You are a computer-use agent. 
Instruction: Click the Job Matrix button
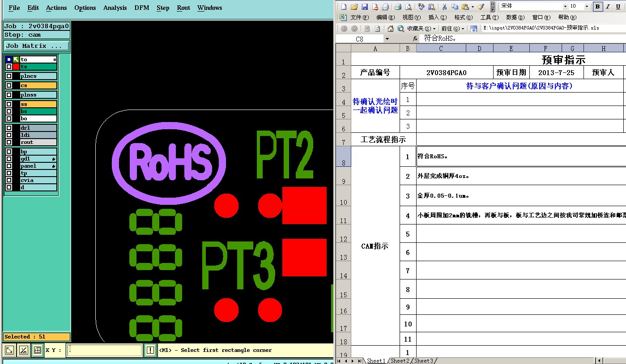[x=37, y=46]
